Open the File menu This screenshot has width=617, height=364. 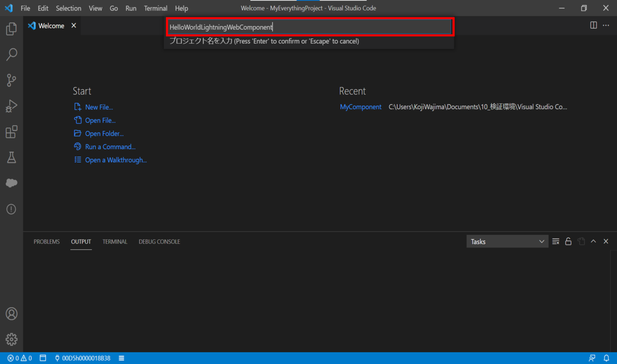tap(26, 8)
